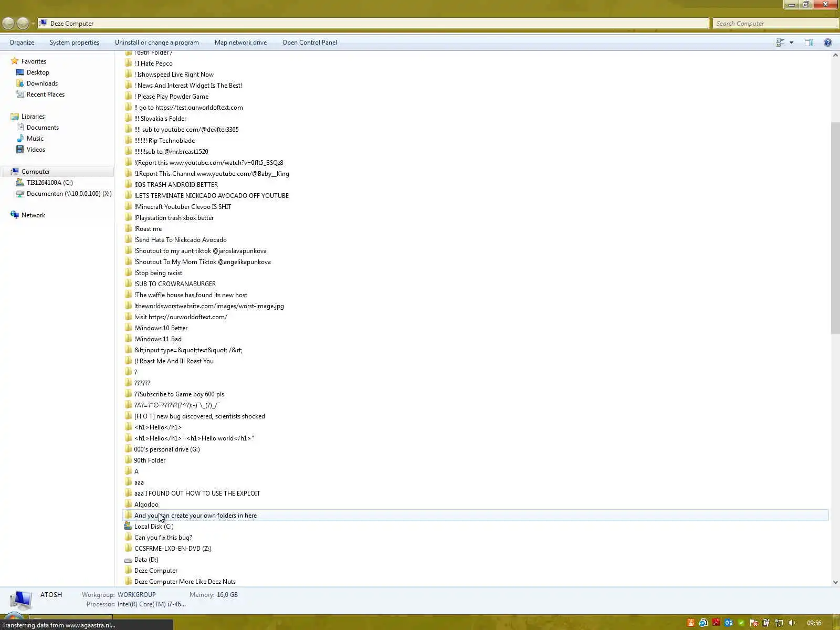Click the scrollbar up arrow
Screen dimensions: 840x630
pos(835,55)
